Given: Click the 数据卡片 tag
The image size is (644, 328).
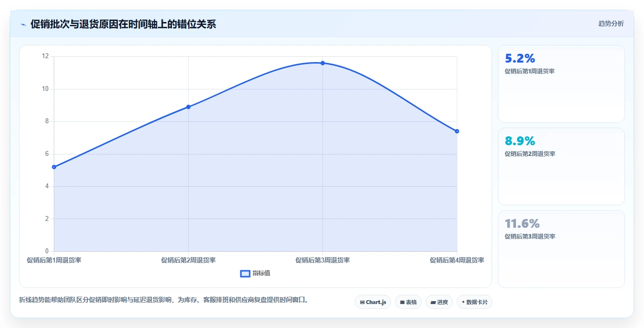Looking at the screenshot, I should point(474,302).
